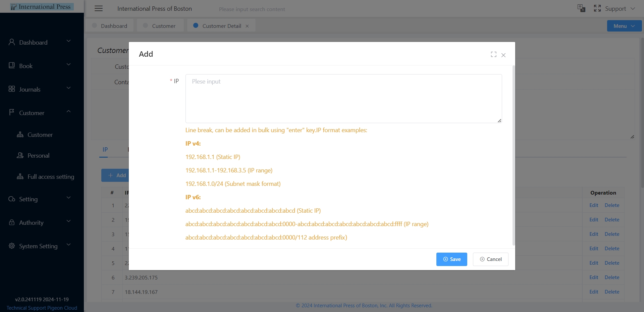This screenshot has height=312, width=644.
Task: Open the language translation icon
Action: 581,8
